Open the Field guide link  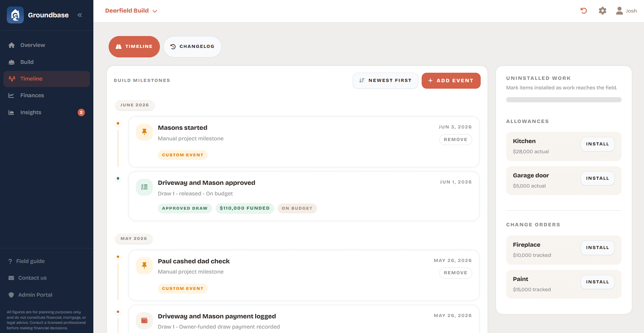pyautogui.click(x=26, y=261)
